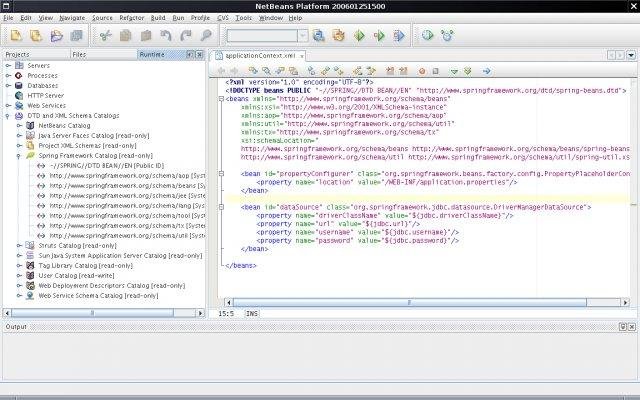The width and height of the screenshot is (640, 400).
Task: Click the Run Main Project green arrow
Action: (359, 36)
